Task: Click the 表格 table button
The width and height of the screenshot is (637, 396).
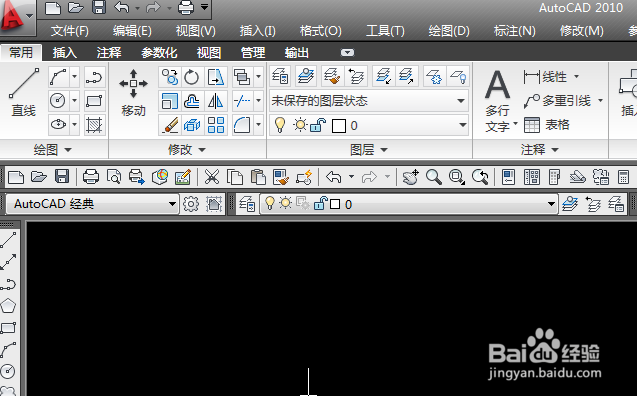Action: click(547, 125)
